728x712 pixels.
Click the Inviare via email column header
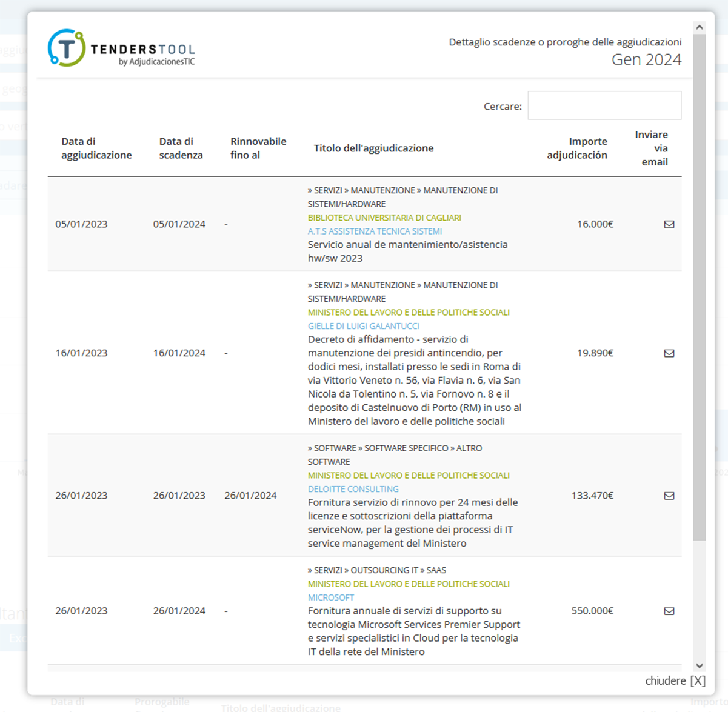(652, 148)
